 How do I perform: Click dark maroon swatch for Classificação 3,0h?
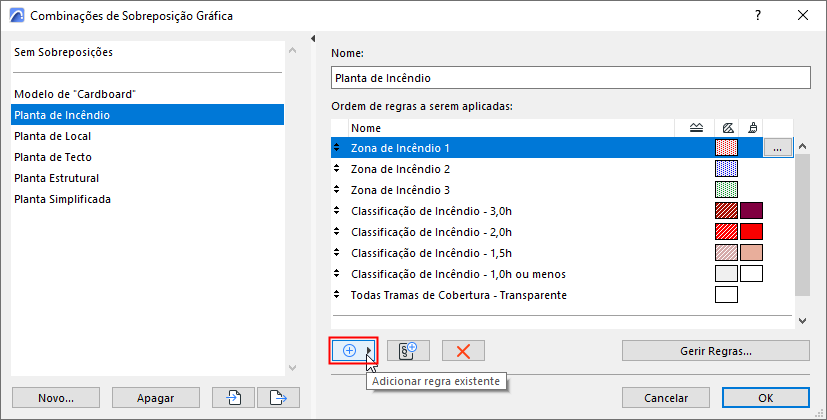[x=751, y=211]
